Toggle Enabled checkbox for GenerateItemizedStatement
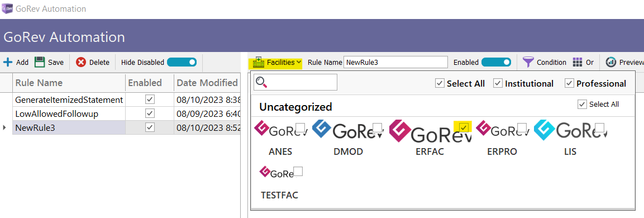 (x=150, y=99)
